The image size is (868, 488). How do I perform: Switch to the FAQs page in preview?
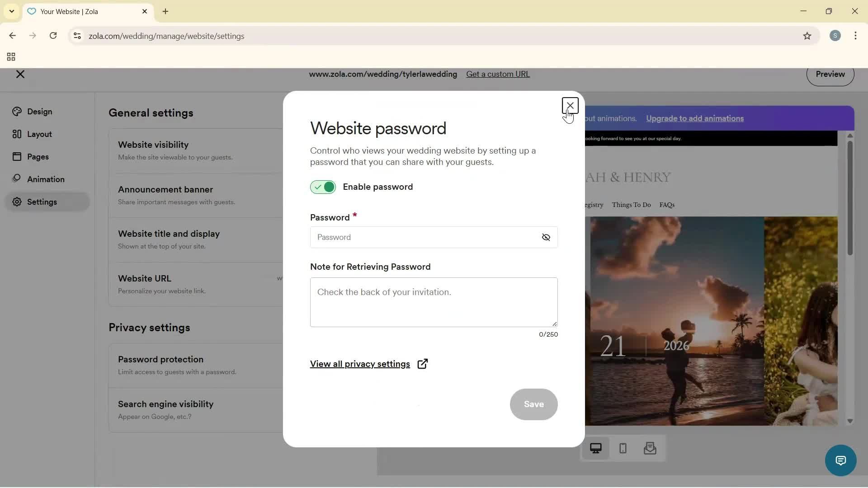[667, 205]
